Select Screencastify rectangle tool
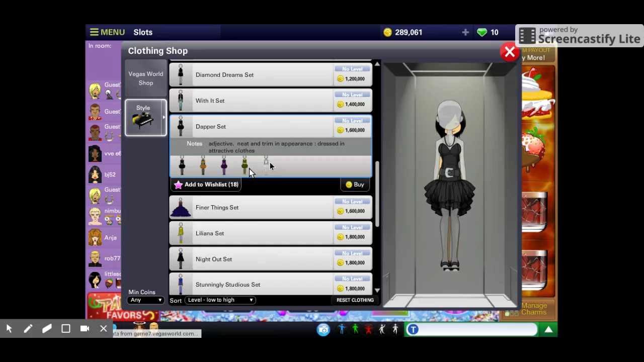This screenshot has width=644, height=362. pyautogui.click(x=66, y=328)
